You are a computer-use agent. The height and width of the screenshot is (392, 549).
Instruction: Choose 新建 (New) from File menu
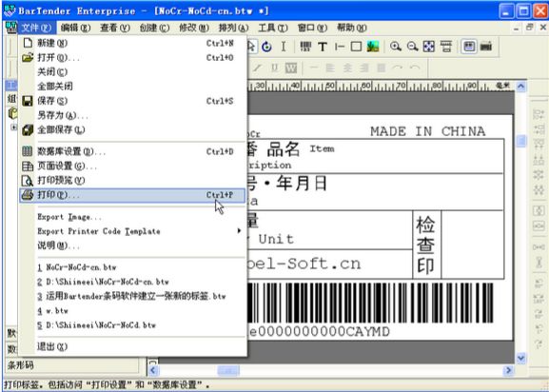coord(133,43)
